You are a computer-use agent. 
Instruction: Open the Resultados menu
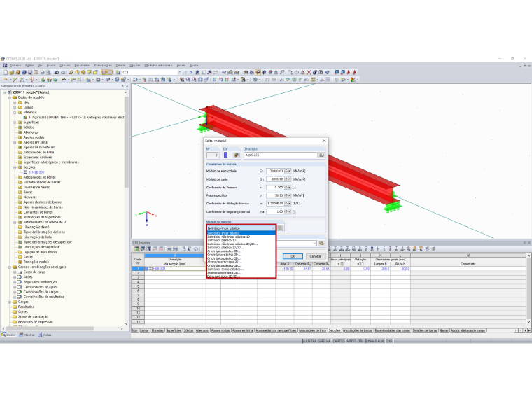83,66
